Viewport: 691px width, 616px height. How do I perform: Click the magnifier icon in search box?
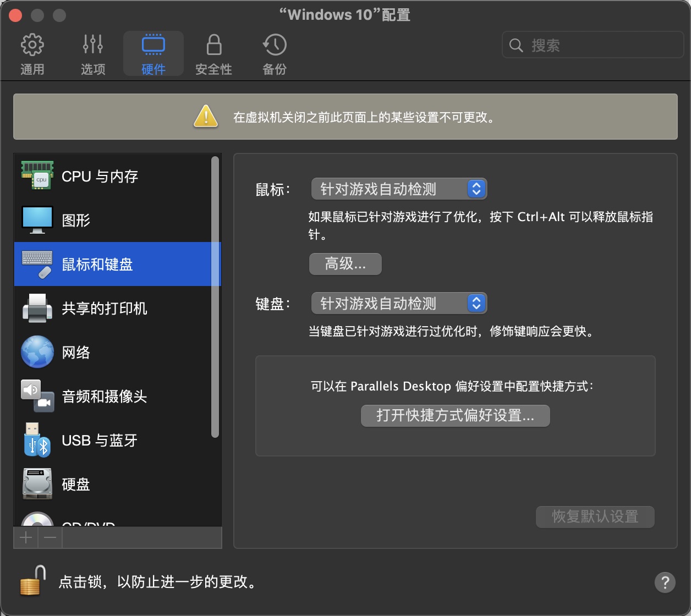click(x=516, y=45)
